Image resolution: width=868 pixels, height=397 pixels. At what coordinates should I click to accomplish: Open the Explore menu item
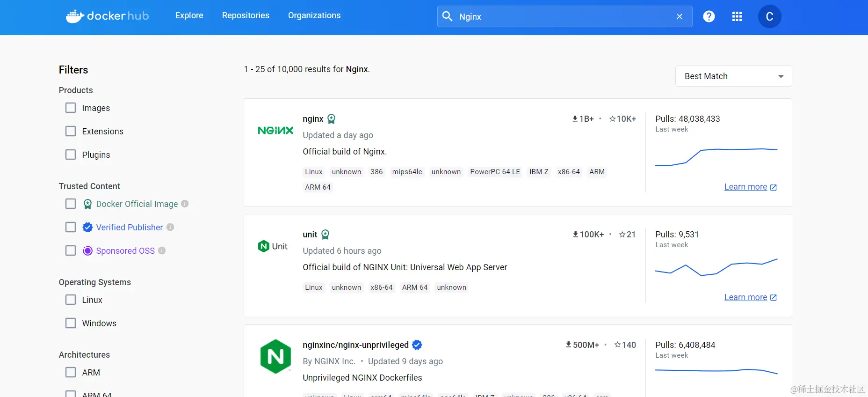tap(189, 15)
